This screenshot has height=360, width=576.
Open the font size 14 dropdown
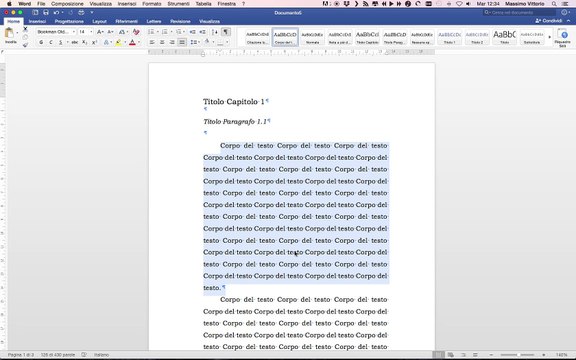(91, 32)
